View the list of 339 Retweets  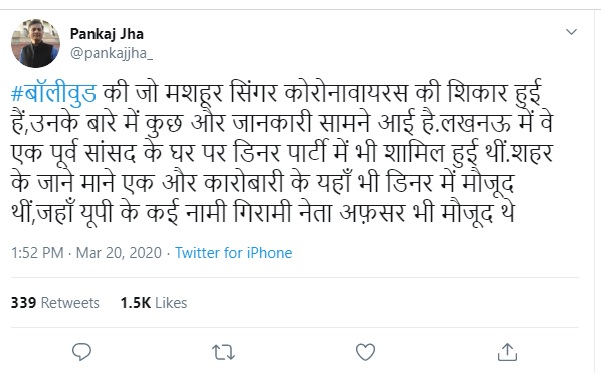55,303
